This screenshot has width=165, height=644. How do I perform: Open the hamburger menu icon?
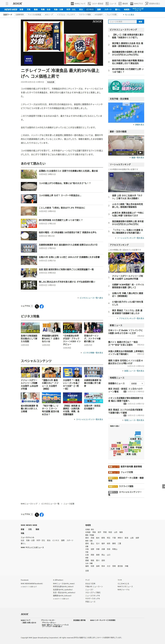click(7, 3)
